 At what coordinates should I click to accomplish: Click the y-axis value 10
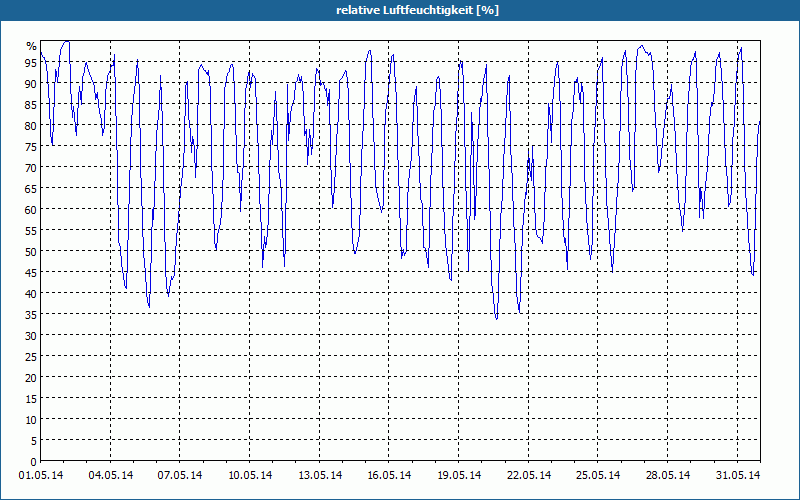31,420
